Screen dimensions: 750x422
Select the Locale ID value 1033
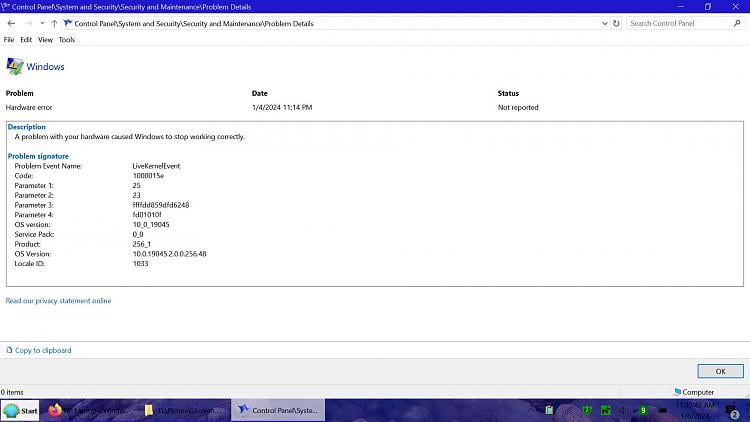pyautogui.click(x=141, y=264)
